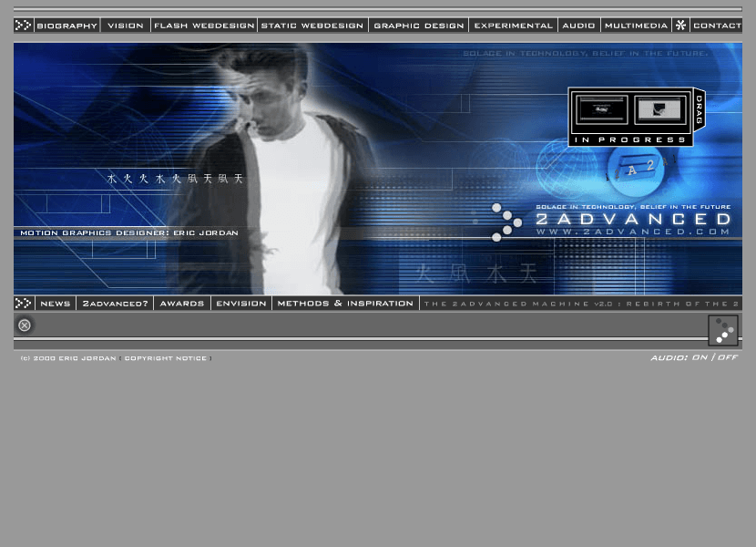756x547 pixels.
Task: Click the scrolling 2Advanced Machine v2.0 ticker
Action: tap(581, 304)
